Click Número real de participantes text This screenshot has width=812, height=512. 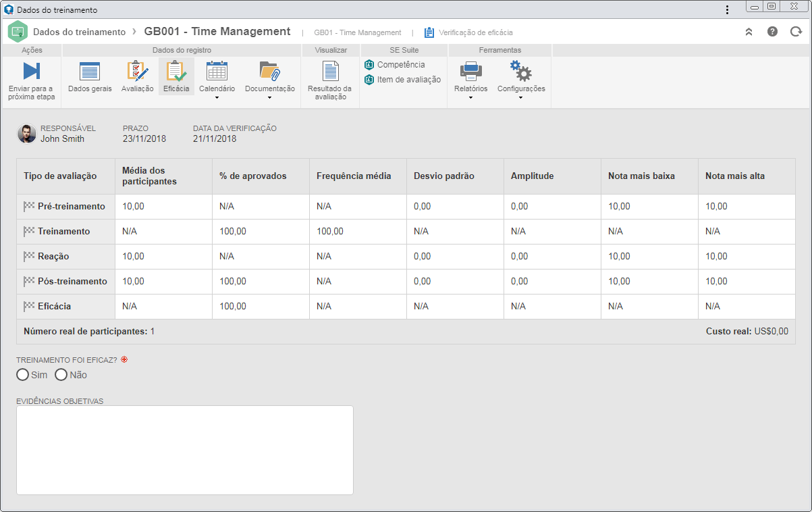tap(89, 332)
